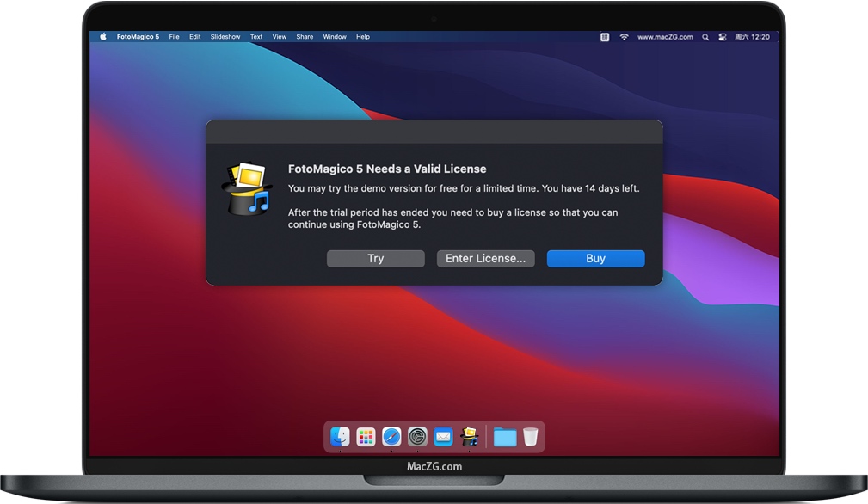Open Finder from the Dock
The image size is (868, 504).
click(x=340, y=437)
